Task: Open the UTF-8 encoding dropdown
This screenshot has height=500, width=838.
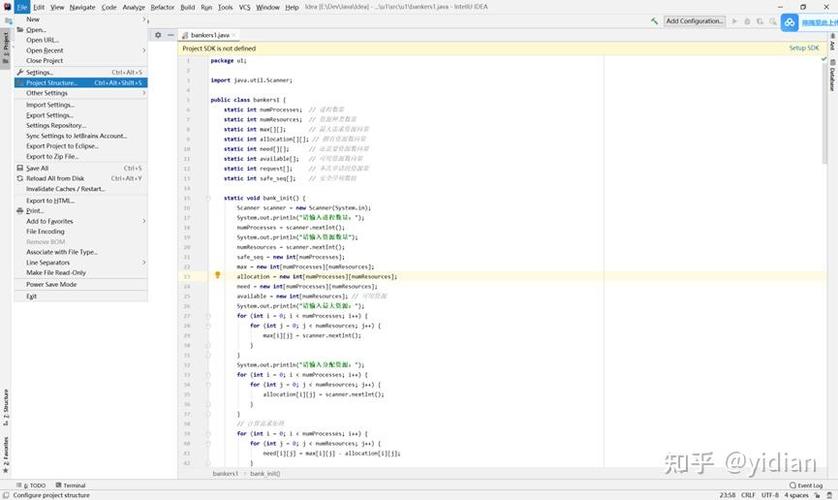Action: [769, 495]
